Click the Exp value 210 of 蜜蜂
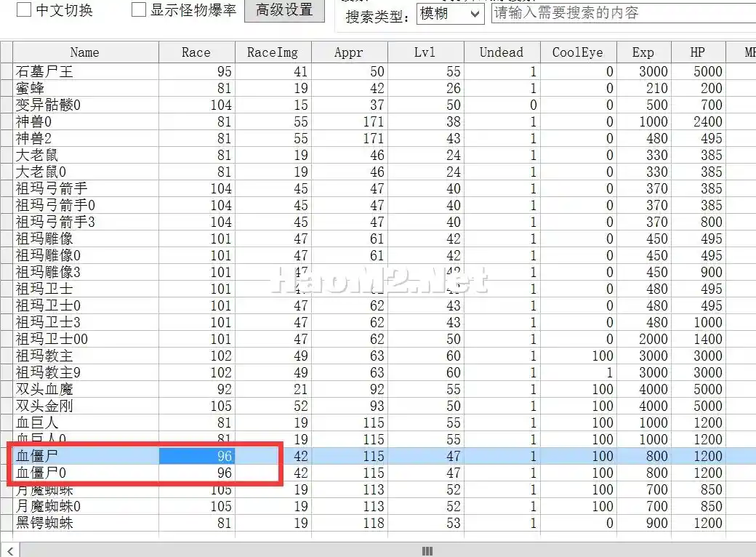The width and height of the screenshot is (756, 557). point(643,88)
